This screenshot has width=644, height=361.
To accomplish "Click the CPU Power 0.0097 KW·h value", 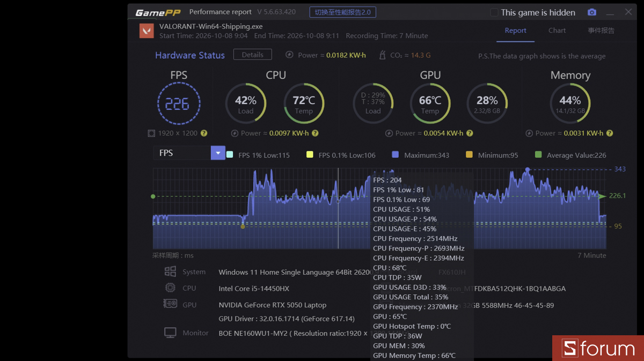I will pos(289,133).
